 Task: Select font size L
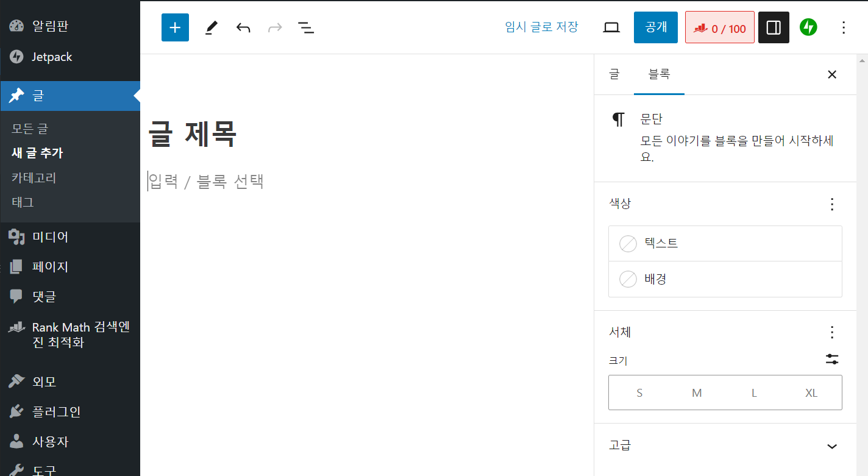pyautogui.click(x=754, y=393)
